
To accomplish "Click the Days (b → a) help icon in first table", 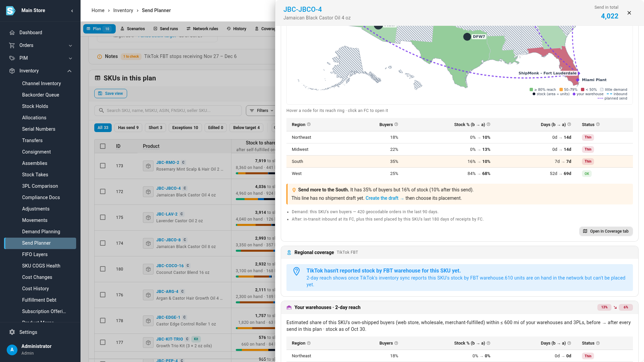I will click(x=569, y=124).
